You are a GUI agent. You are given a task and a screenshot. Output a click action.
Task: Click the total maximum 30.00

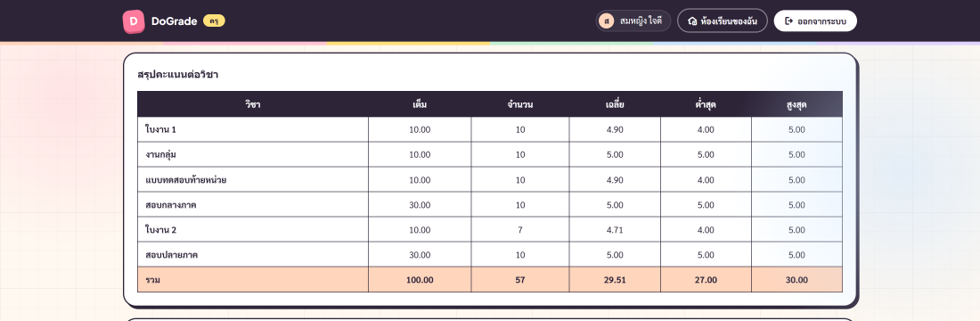click(796, 280)
